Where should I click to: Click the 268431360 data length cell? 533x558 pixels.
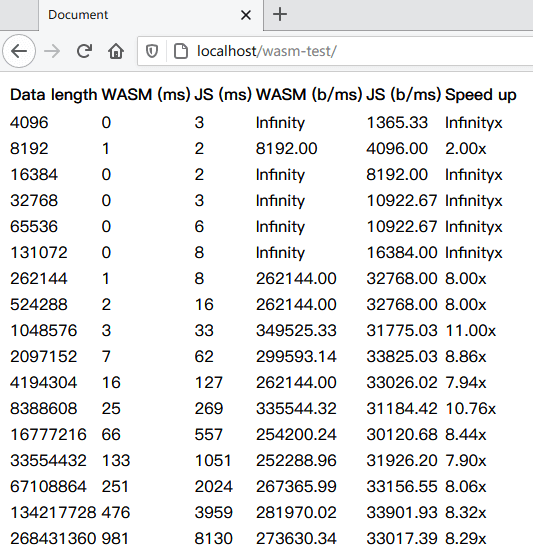click(53, 538)
